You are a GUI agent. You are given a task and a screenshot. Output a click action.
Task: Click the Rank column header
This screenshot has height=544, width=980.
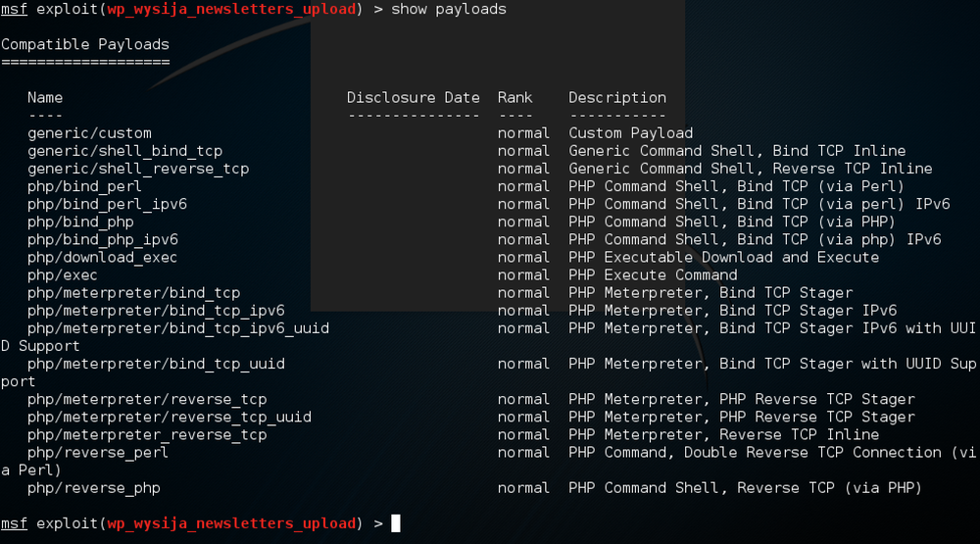(515, 98)
